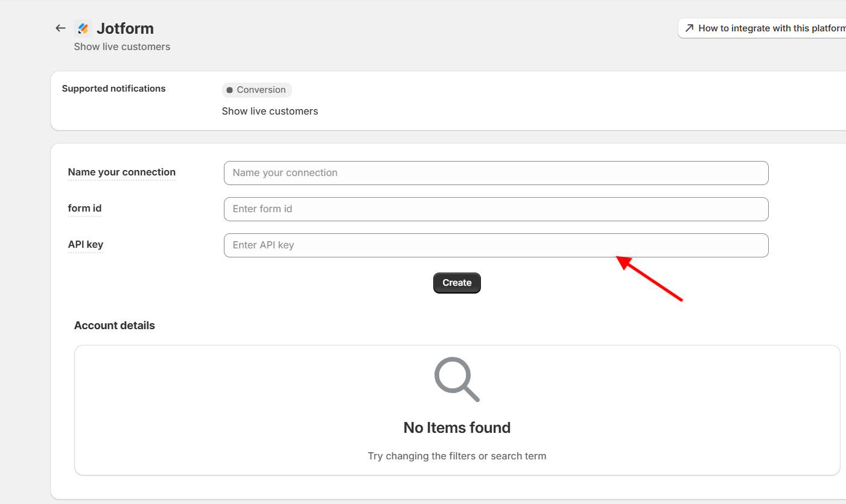Click the form id label
This screenshot has height=504, width=846.
[84, 209]
